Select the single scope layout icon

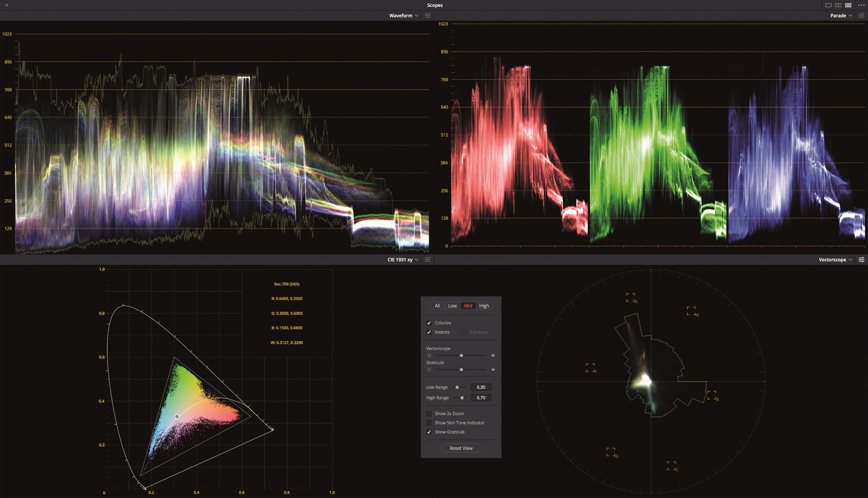828,5
